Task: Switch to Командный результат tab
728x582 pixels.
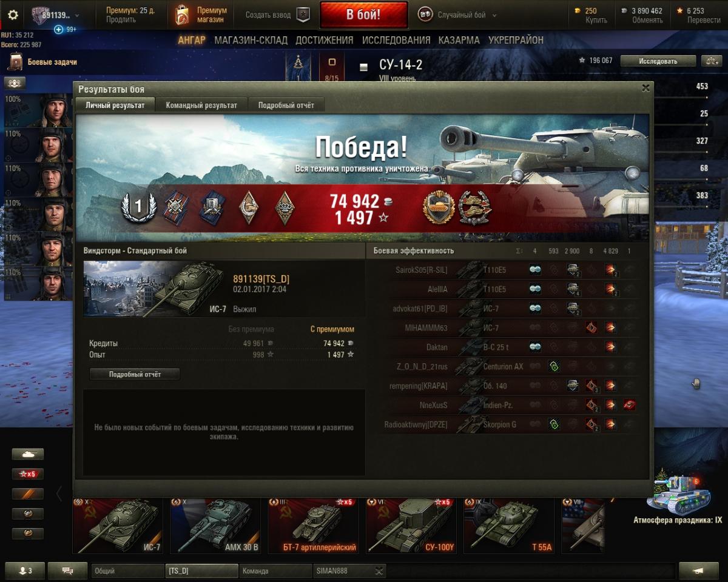Action: [x=201, y=105]
